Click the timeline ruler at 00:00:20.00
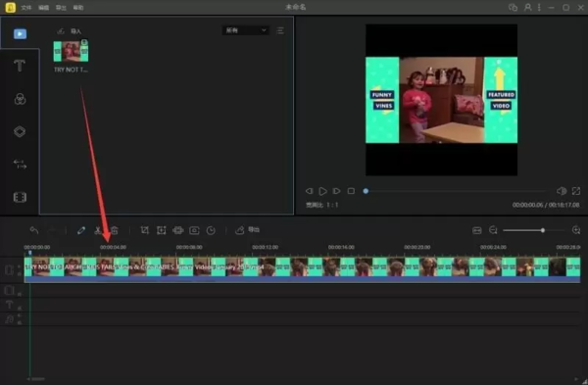 click(x=417, y=247)
